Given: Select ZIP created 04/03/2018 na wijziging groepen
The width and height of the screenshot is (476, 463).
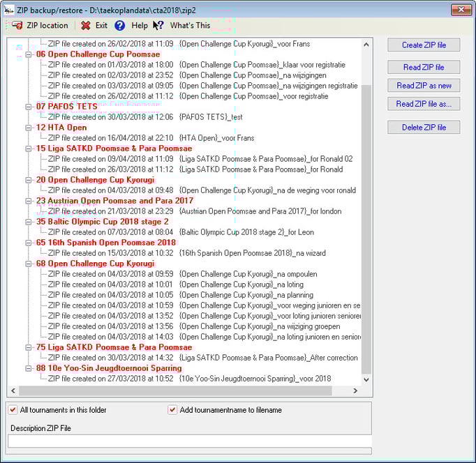Looking at the screenshot, I should [x=194, y=326].
